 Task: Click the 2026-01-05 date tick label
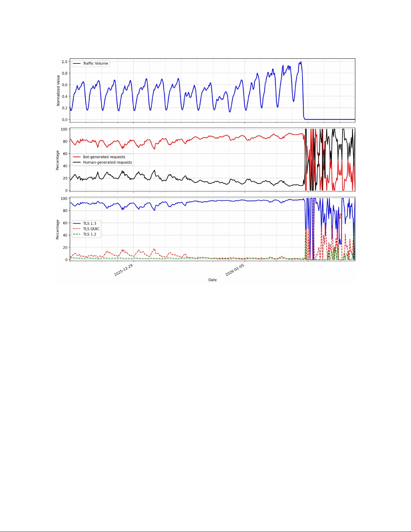point(235,270)
